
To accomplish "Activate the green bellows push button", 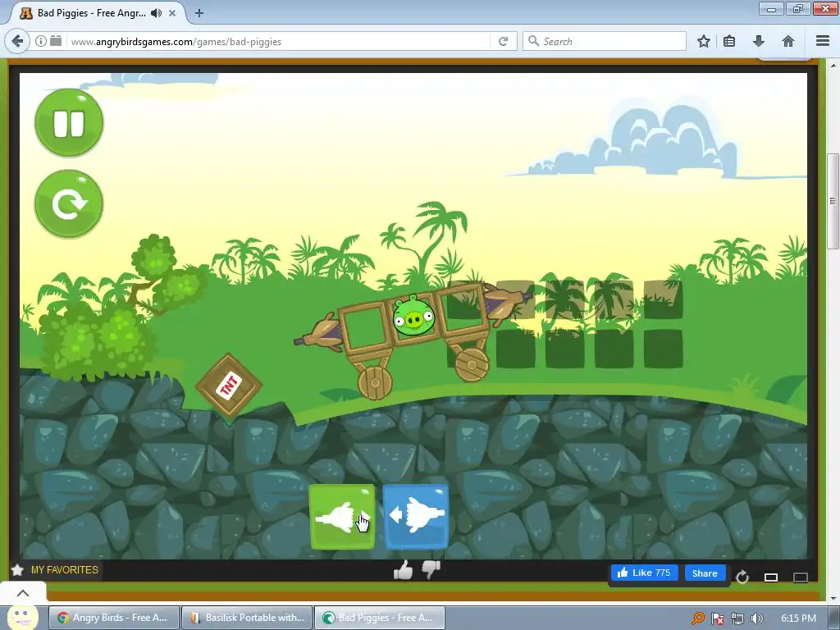I will coord(342,517).
